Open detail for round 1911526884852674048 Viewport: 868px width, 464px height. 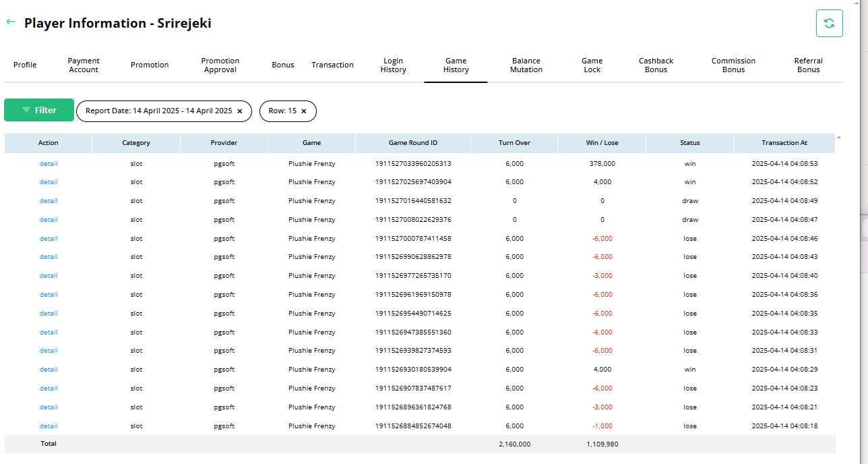click(49, 426)
